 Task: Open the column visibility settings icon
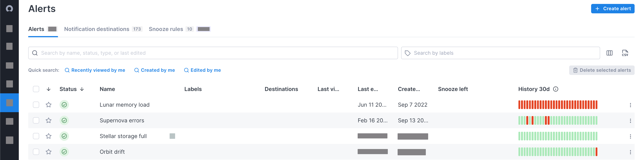[610, 53]
